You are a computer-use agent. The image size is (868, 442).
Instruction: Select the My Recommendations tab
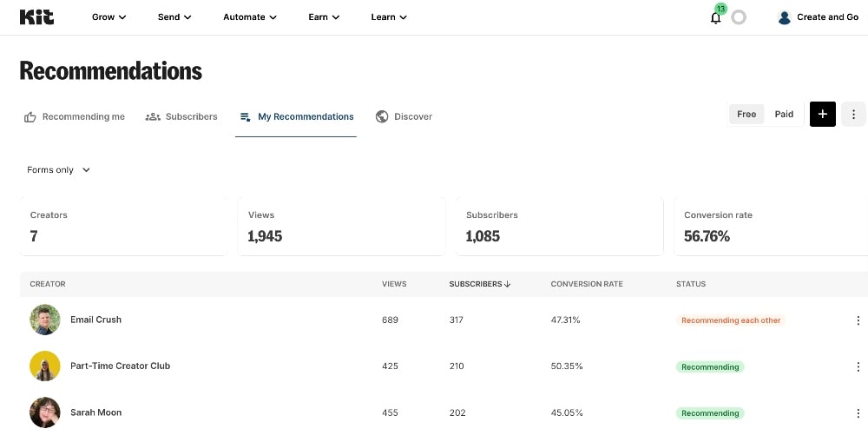point(297,117)
